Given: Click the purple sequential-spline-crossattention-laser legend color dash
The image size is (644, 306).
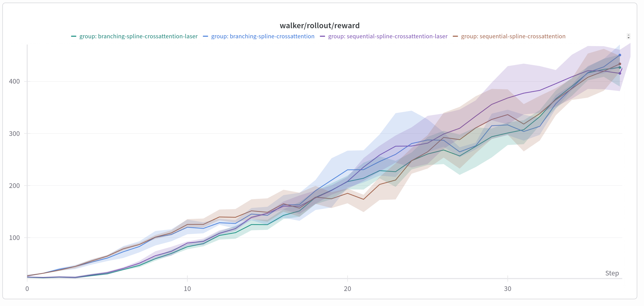Looking at the screenshot, I should coord(322,37).
